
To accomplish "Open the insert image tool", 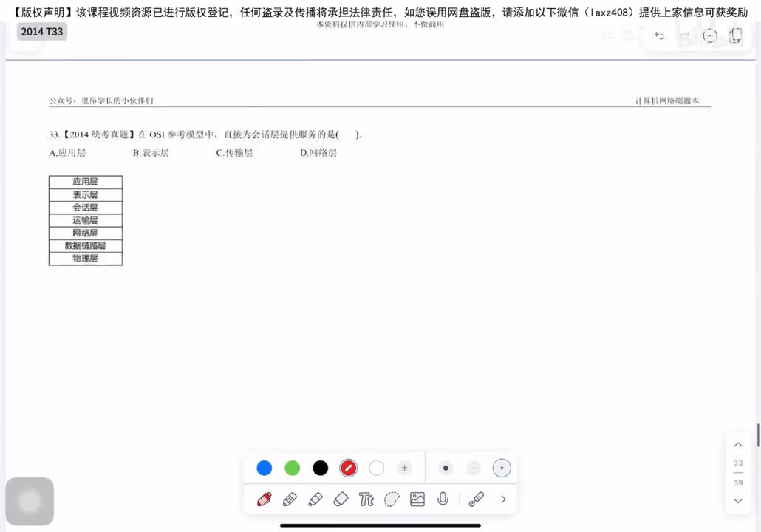I will click(417, 499).
